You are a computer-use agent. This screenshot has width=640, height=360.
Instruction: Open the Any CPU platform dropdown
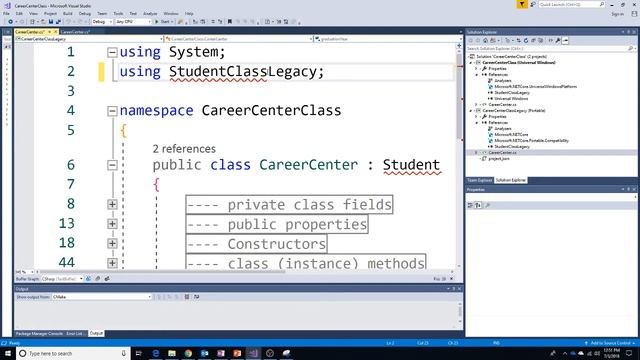[x=133, y=22]
